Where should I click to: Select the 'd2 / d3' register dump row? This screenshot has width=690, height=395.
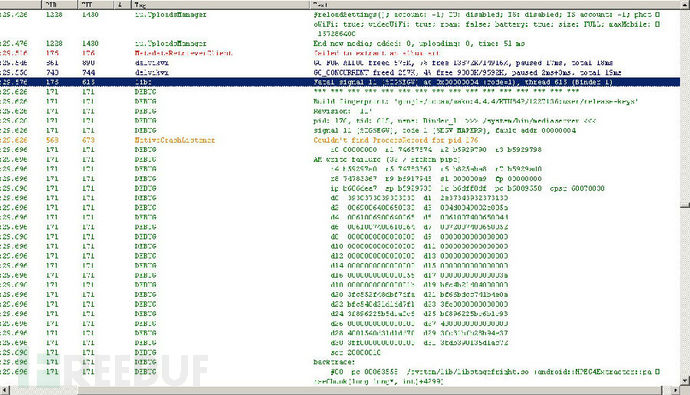pos(340,208)
